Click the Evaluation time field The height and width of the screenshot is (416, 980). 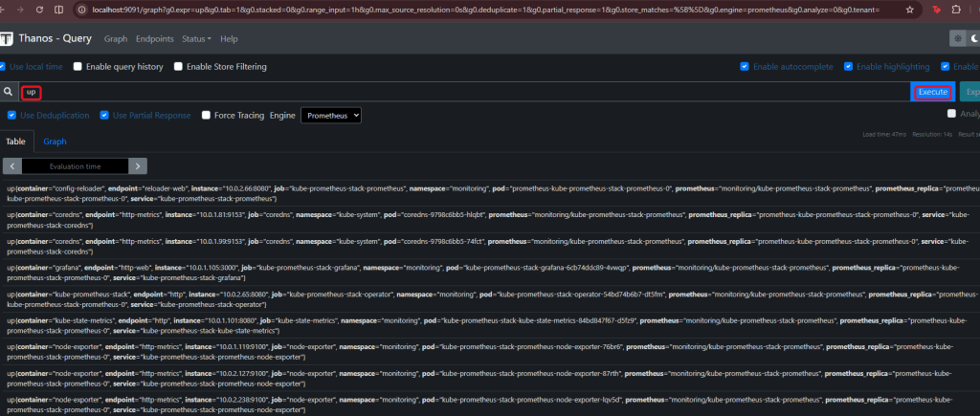75,166
